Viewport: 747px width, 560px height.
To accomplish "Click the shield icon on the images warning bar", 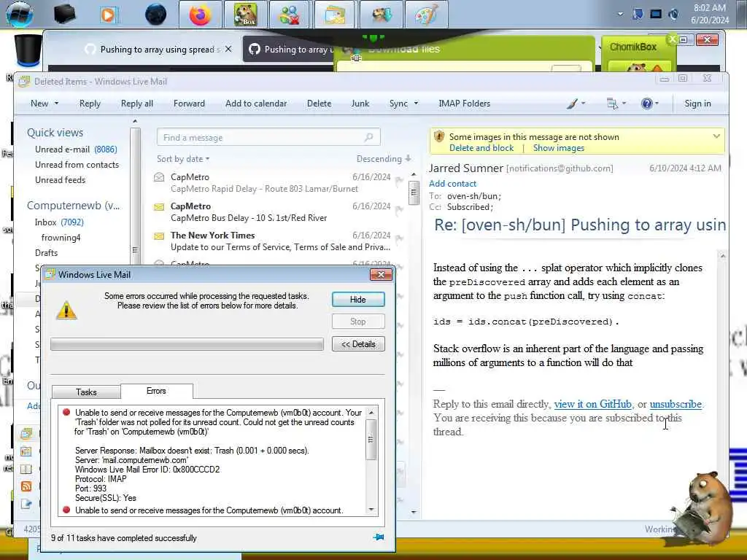I will point(439,136).
